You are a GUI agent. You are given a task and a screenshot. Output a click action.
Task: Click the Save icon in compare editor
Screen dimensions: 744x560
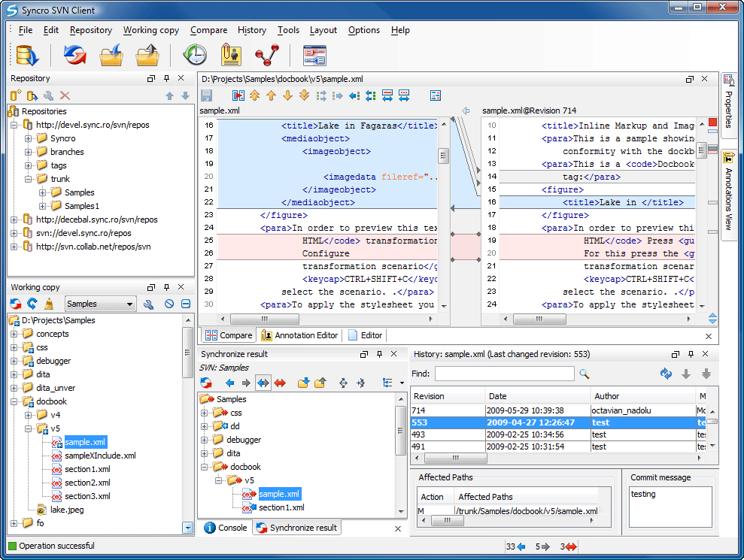coord(206,95)
